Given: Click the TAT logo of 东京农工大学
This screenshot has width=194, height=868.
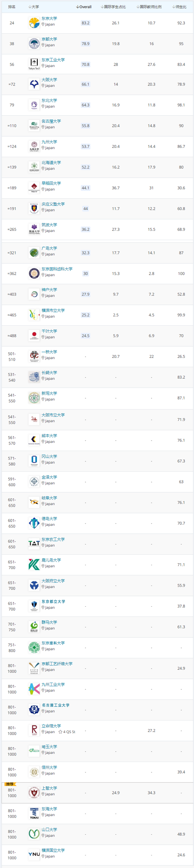Looking at the screenshot, I should (34, 543).
